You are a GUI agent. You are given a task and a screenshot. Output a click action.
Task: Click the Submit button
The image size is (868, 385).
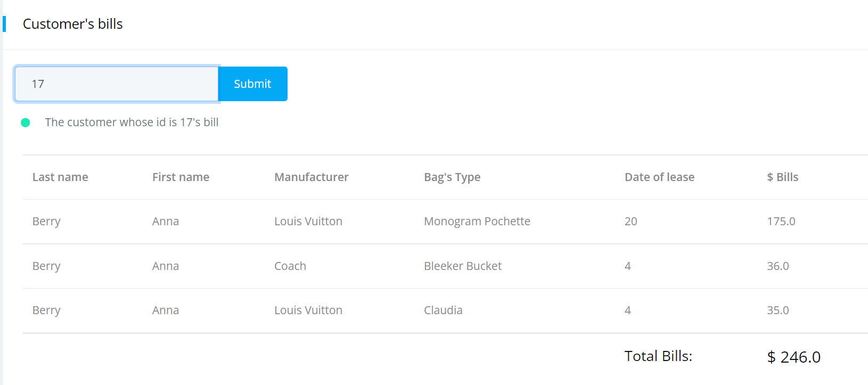click(x=253, y=84)
